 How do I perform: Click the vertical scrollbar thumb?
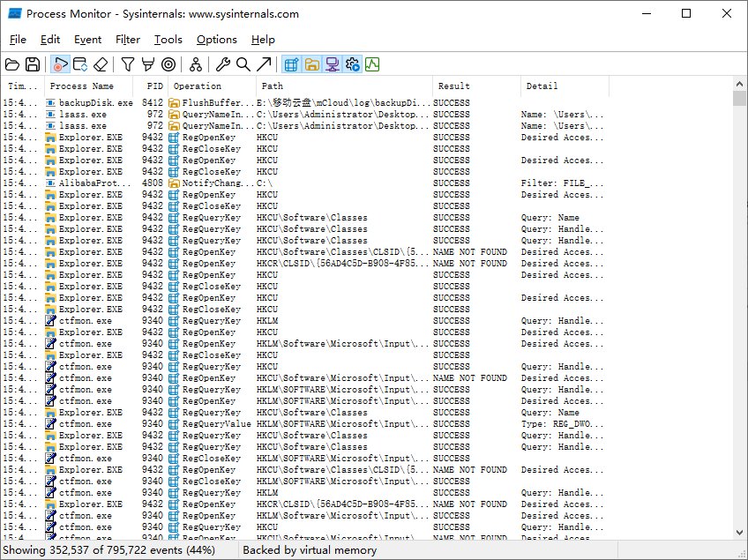pyautogui.click(x=739, y=98)
